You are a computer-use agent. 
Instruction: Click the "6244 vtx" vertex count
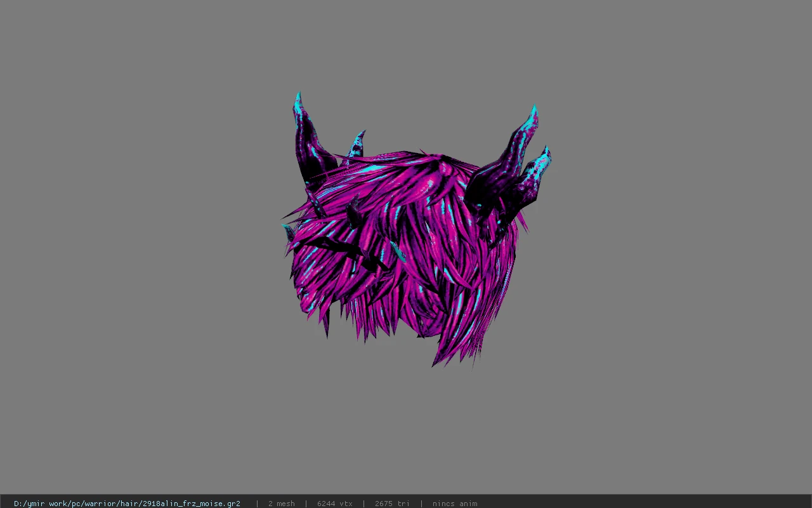tap(334, 504)
